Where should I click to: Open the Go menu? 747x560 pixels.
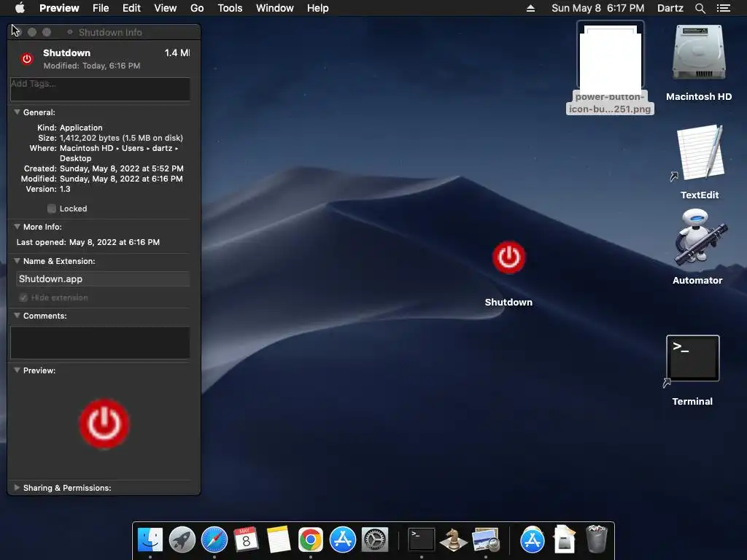tap(197, 8)
